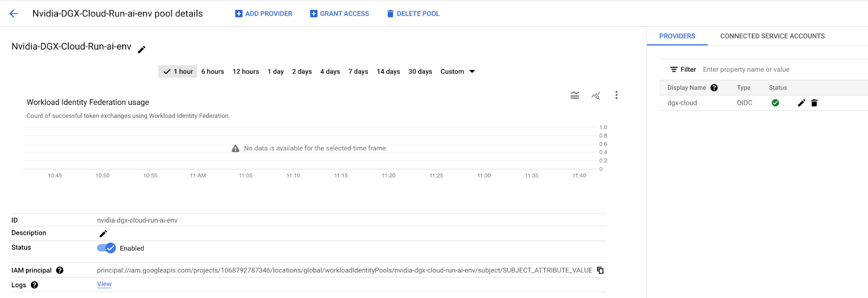This screenshot has height=298, width=868.
Task: Select the 7 days time range
Action: 358,72
